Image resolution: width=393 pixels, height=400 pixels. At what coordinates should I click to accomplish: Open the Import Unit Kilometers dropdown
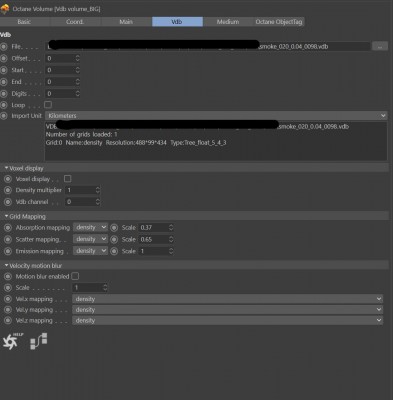[216, 116]
